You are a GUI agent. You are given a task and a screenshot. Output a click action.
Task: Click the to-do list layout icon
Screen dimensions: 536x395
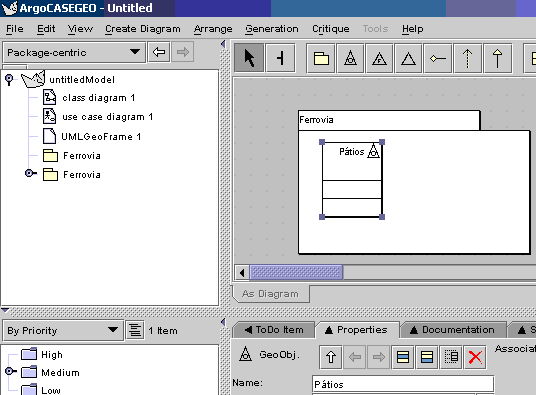[x=135, y=330]
